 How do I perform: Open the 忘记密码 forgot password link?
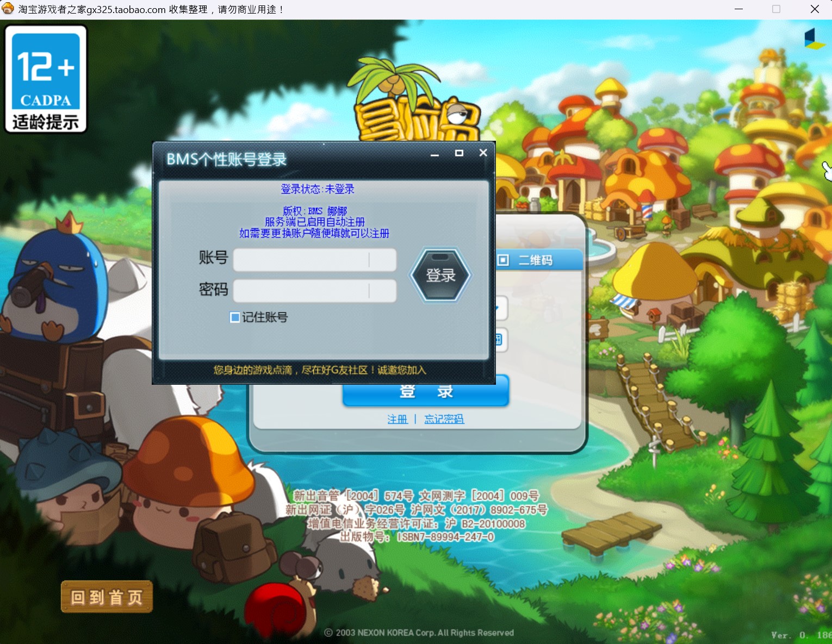point(444,419)
